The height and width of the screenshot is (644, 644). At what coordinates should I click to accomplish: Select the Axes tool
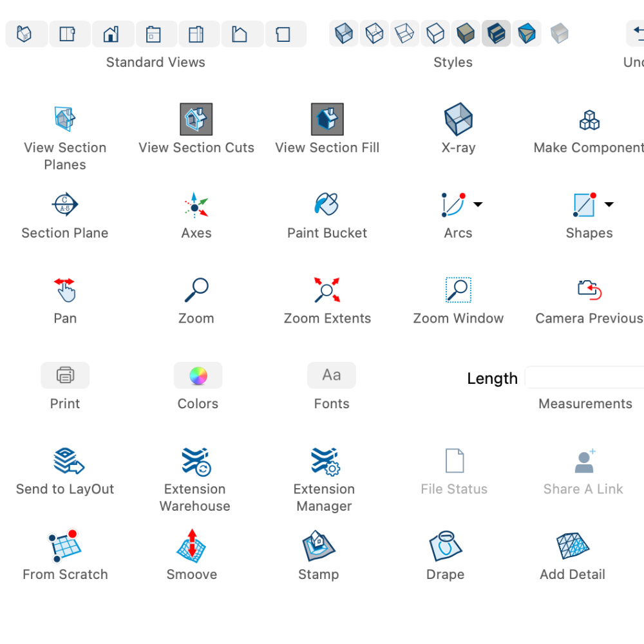pyautogui.click(x=196, y=205)
